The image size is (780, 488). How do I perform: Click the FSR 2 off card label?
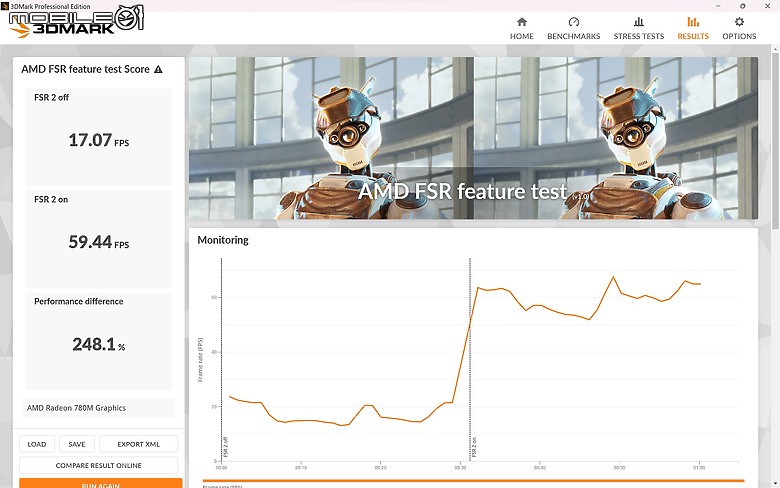point(51,98)
